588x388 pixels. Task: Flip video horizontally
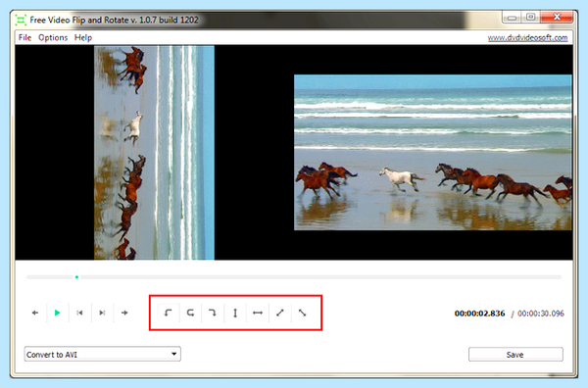pos(258,313)
